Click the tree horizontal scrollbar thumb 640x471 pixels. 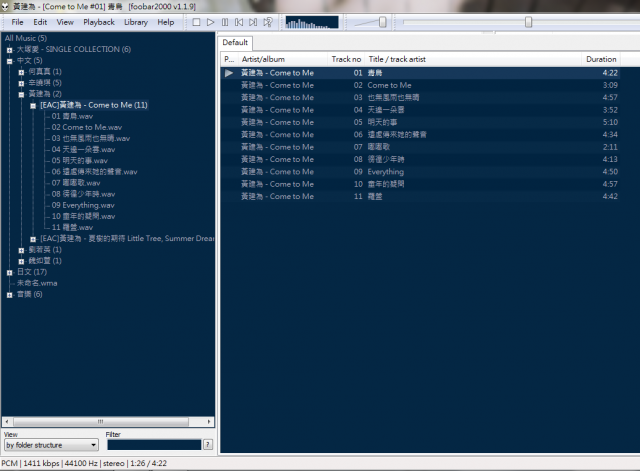(101, 422)
